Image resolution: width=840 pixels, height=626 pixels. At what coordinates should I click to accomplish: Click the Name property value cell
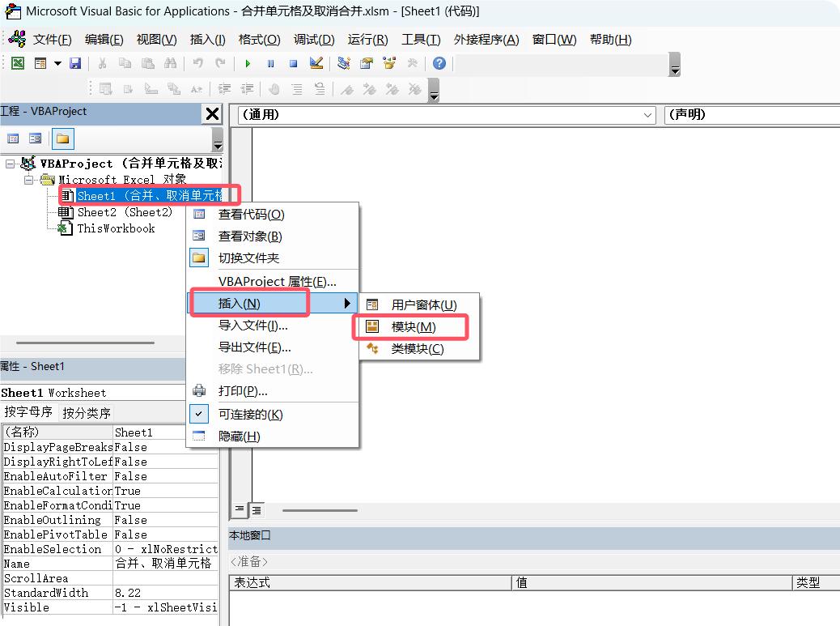(166, 564)
